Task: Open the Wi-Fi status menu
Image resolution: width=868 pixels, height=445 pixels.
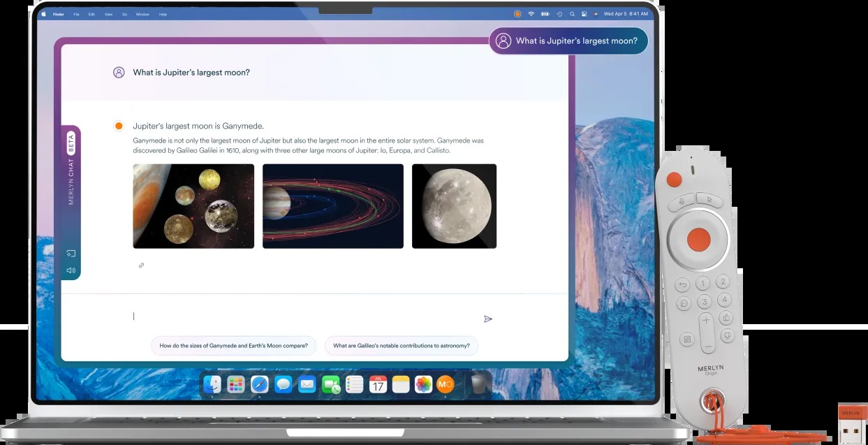Action: 531,13
